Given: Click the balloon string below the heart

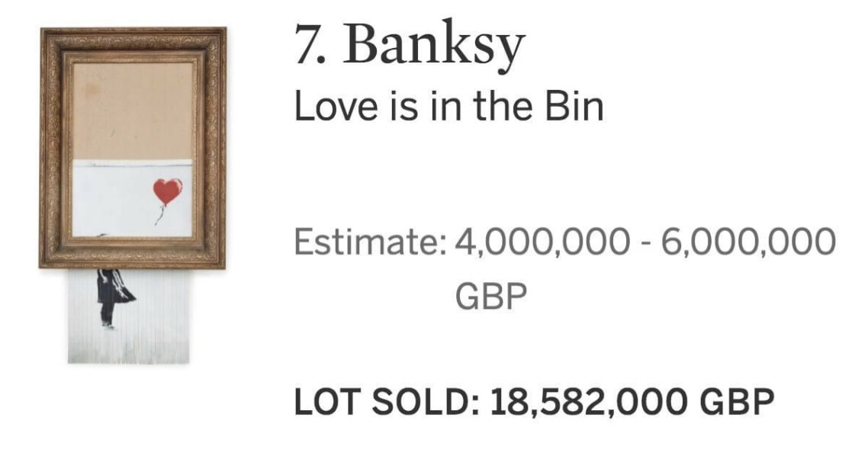Looking at the screenshot, I should 160,215.
